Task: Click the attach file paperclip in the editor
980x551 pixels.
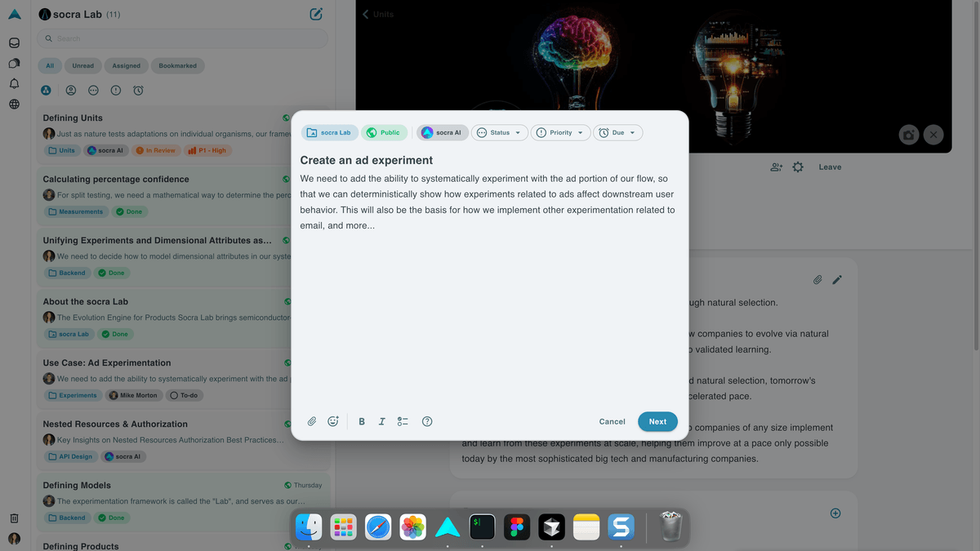Action: (312, 421)
